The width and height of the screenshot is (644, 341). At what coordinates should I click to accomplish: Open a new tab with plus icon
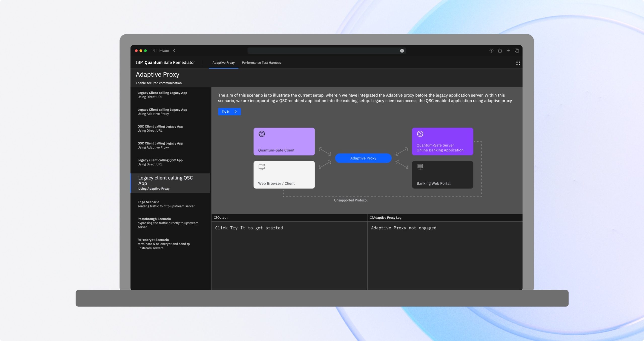[508, 51]
